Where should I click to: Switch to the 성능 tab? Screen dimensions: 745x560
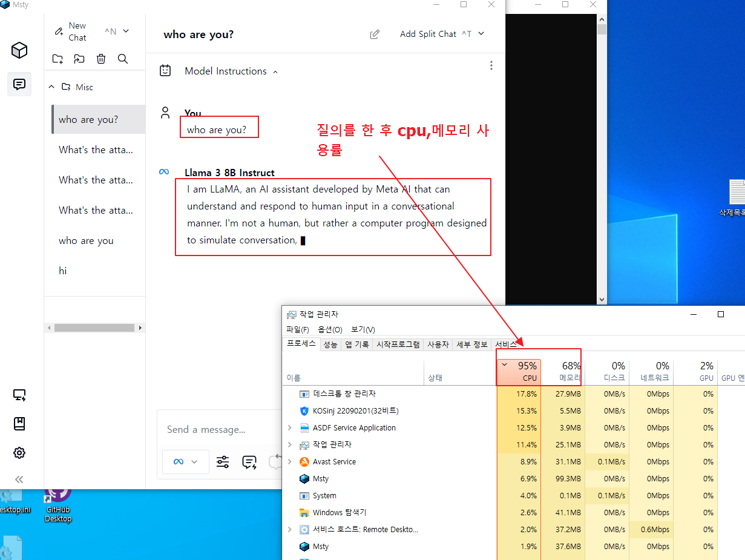pyautogui.click(x=330, y=344)
